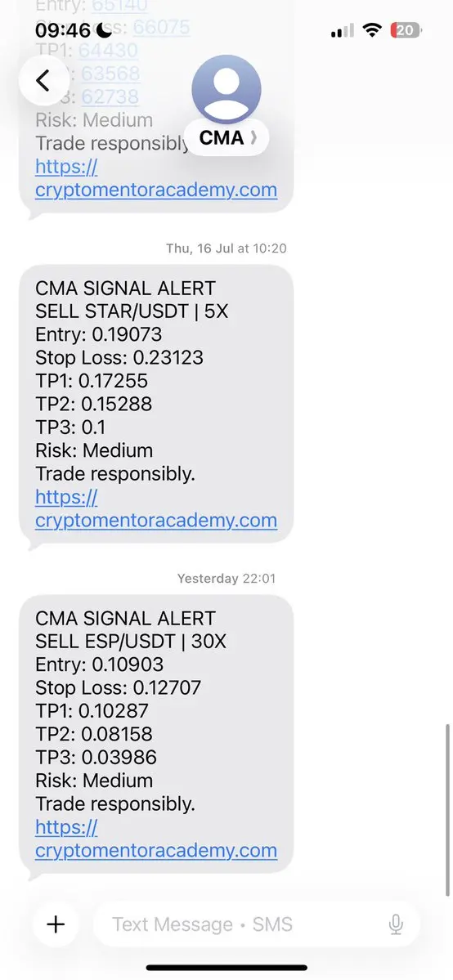Tap the back arrow button
The image size is (453, 980).
(43, 80)
